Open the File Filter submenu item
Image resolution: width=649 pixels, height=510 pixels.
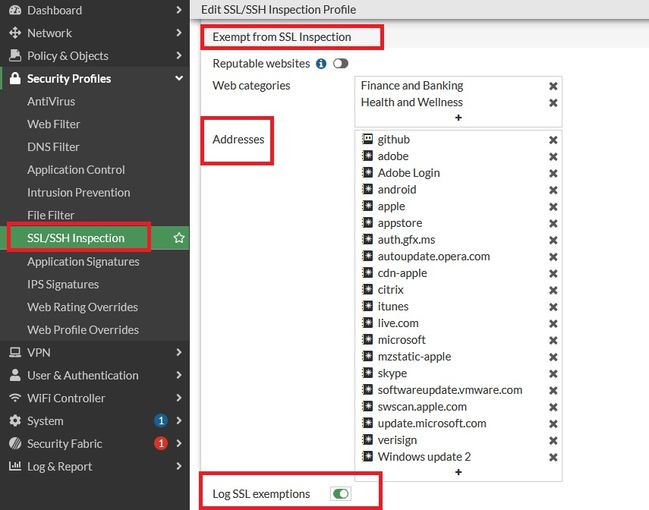51,215
